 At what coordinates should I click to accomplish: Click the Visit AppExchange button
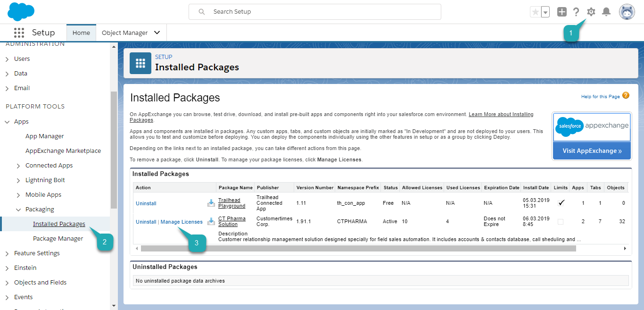click(592, 151)
